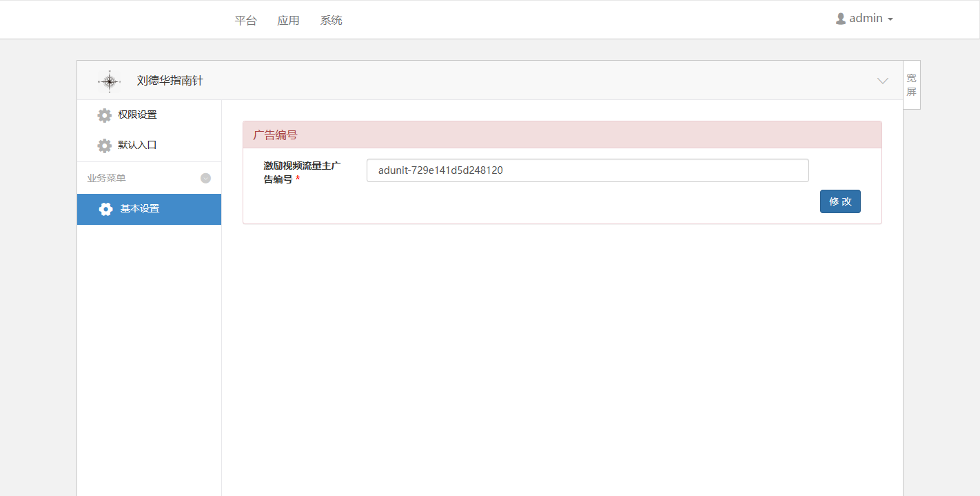Open the 权限设置 link text
980x496 pixels.
tap(137, 115)
